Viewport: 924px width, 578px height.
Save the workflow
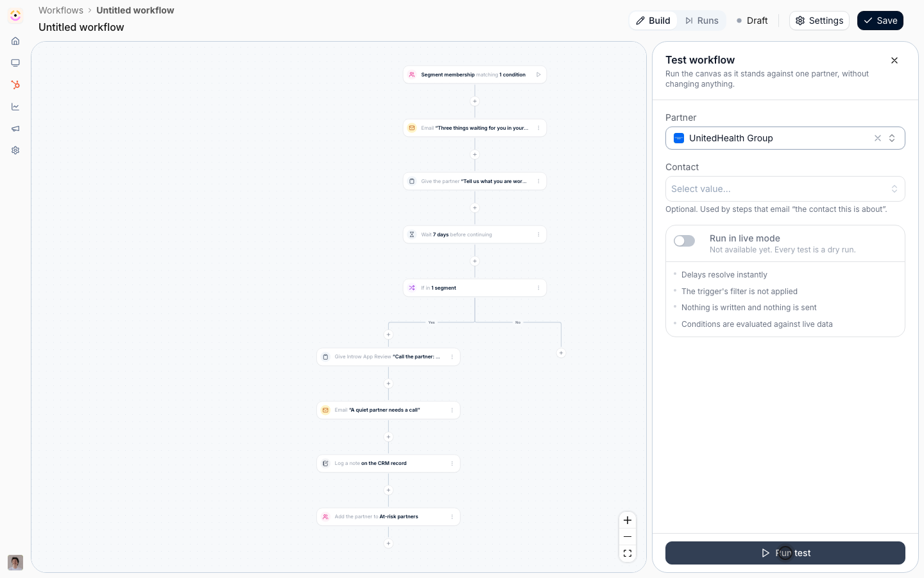point(880,21)
